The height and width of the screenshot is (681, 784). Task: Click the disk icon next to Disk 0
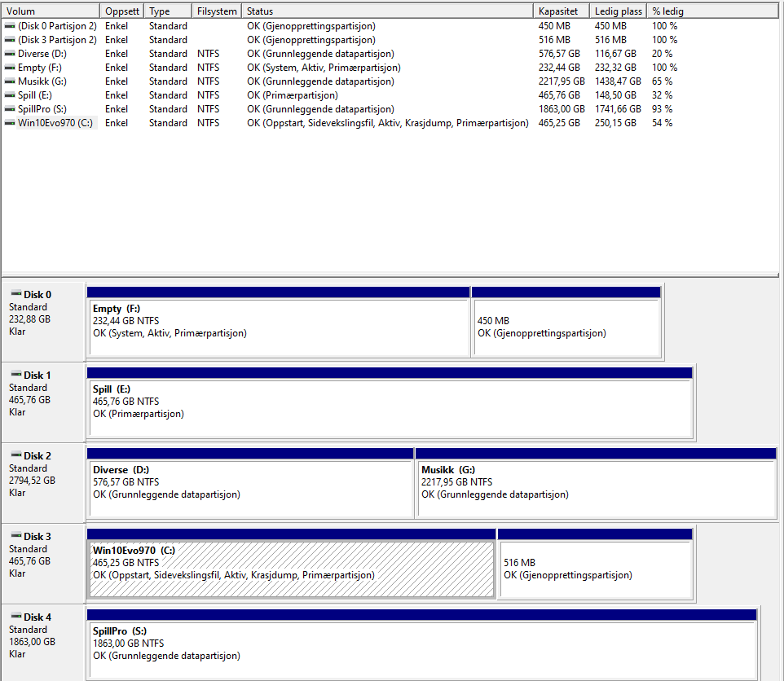tap(16, 294)
